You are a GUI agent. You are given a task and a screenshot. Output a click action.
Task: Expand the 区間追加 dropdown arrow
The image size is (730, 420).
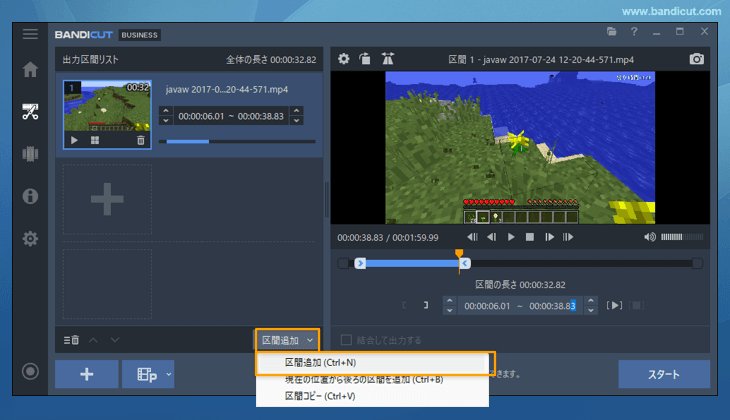[310, 340]
